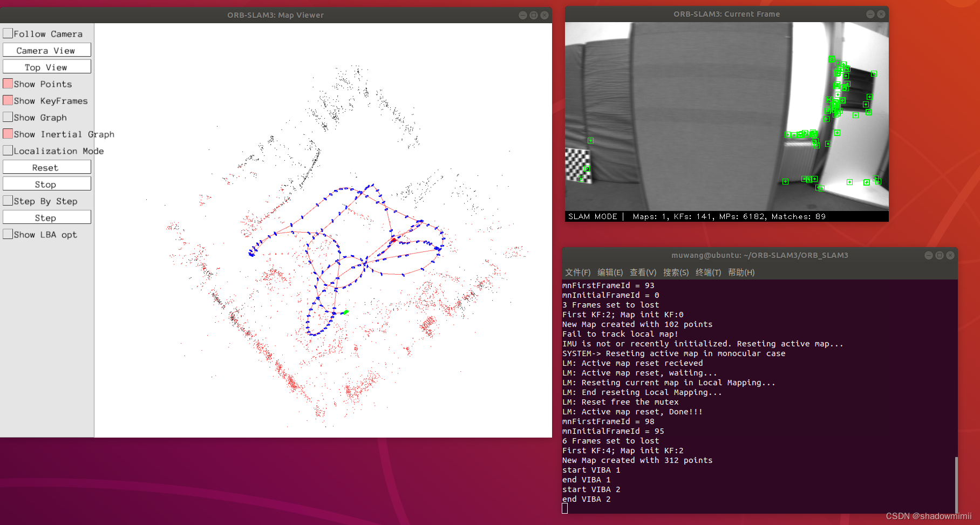Enable the Follow Camera checkbox
Viewport: 980px width, 525px height.
coord(8,33)
